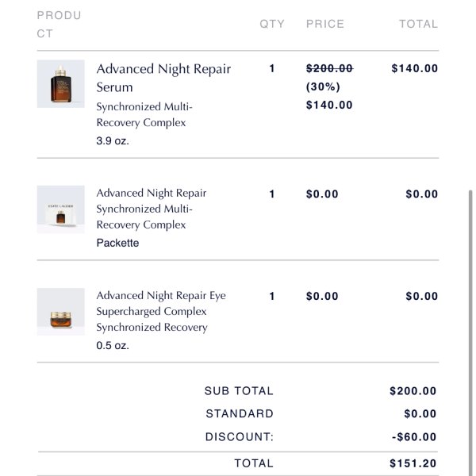
Task: Select the QTY column header
Action: (272, 24)
